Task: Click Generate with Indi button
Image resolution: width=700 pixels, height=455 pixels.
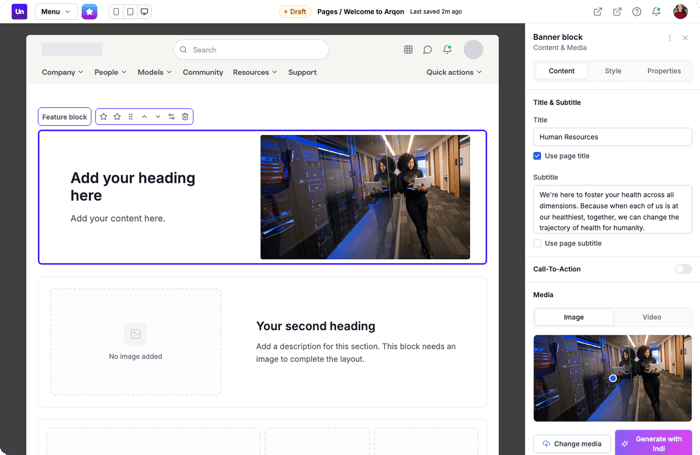Action: [653, 443]
